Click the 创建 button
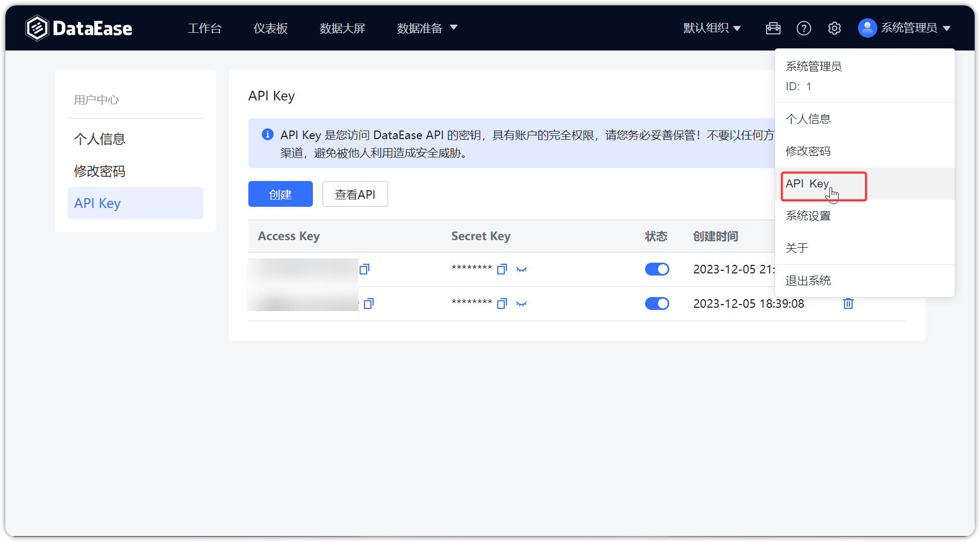Viewport: 980px width, 542px height. pos(281,194)
